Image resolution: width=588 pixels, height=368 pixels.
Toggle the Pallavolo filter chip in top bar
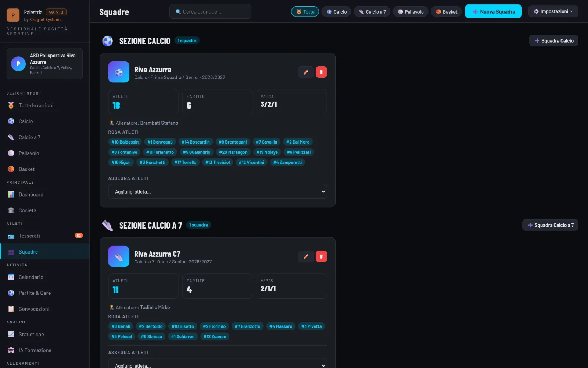click(410, 12)
